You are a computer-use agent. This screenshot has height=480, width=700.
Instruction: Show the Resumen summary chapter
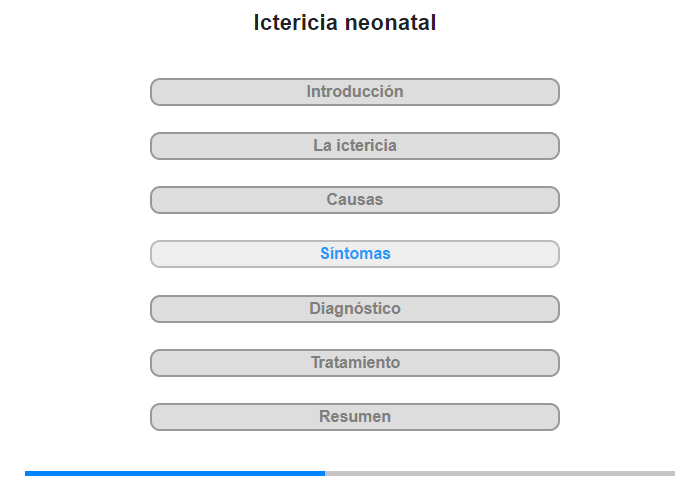[354, 417]
